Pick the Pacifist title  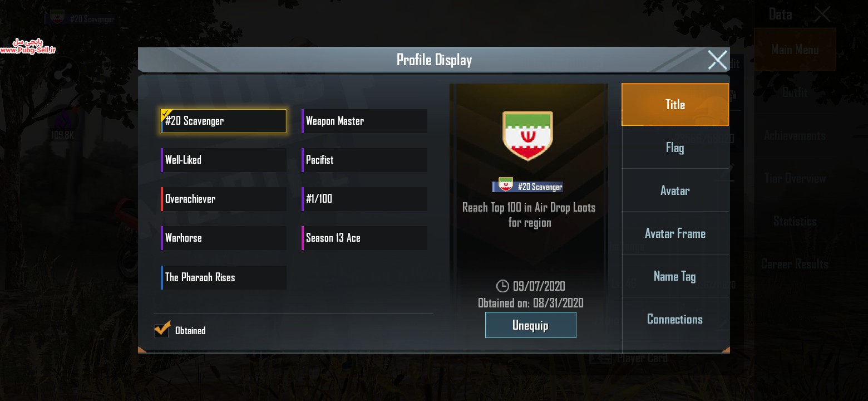coord(364,160)
